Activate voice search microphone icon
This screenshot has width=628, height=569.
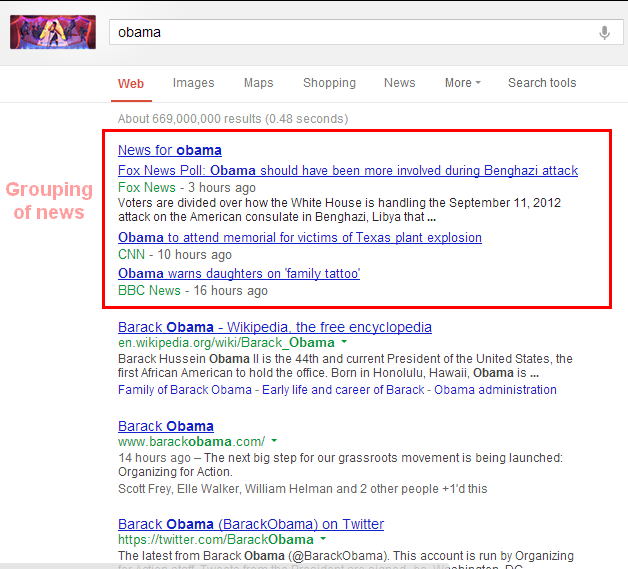pyautogui.click(x=604, y=32)
